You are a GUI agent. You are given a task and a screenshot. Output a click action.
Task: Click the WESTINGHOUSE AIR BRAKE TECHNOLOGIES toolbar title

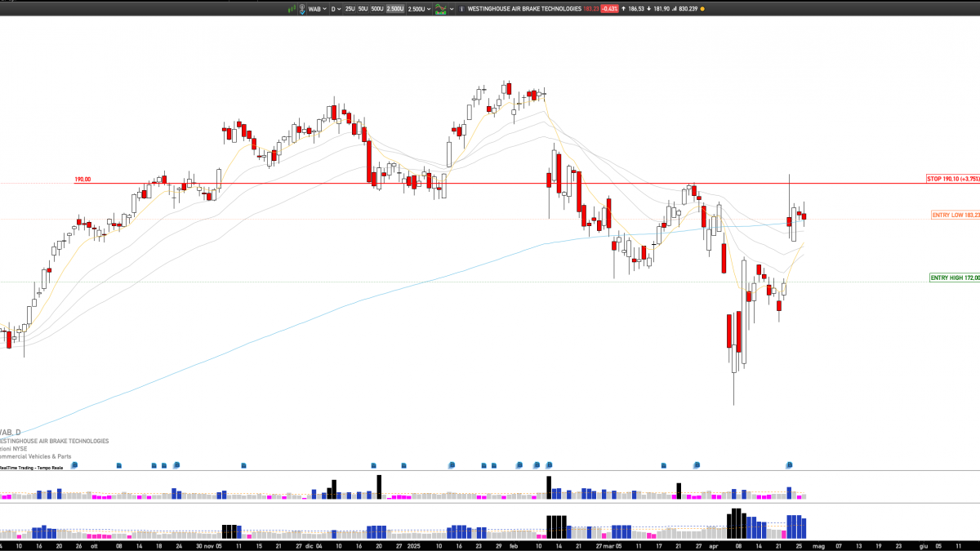524,8
